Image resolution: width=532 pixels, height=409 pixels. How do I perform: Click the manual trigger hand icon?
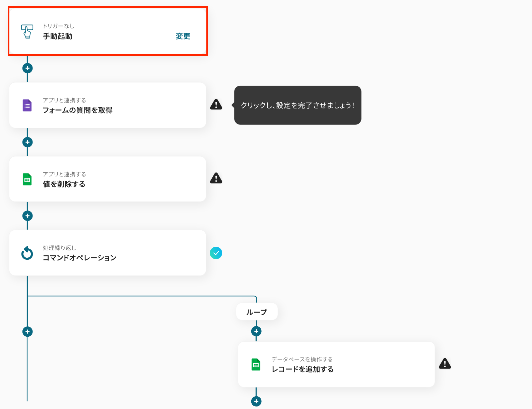click(27, 31)
